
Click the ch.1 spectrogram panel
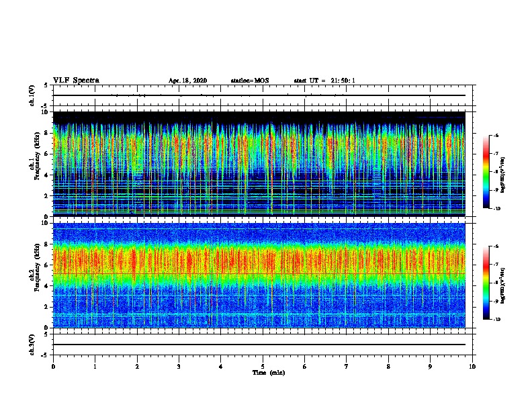(259, 164)
